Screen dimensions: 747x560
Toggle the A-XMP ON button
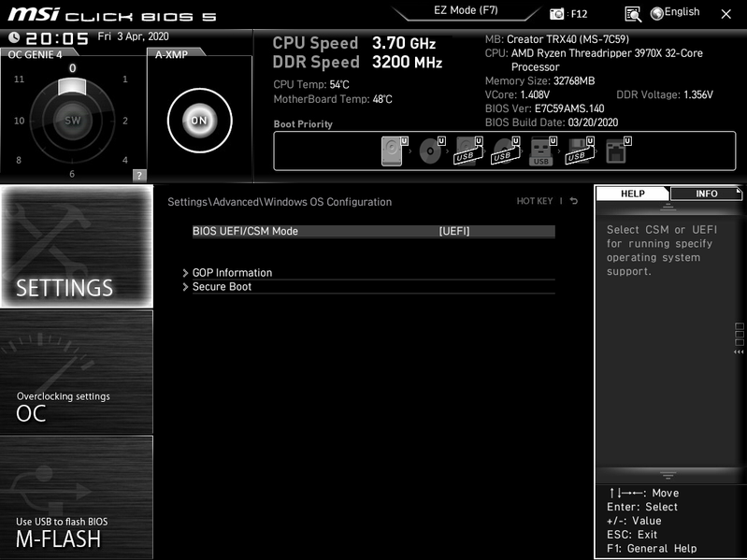[x=200, y=121]
